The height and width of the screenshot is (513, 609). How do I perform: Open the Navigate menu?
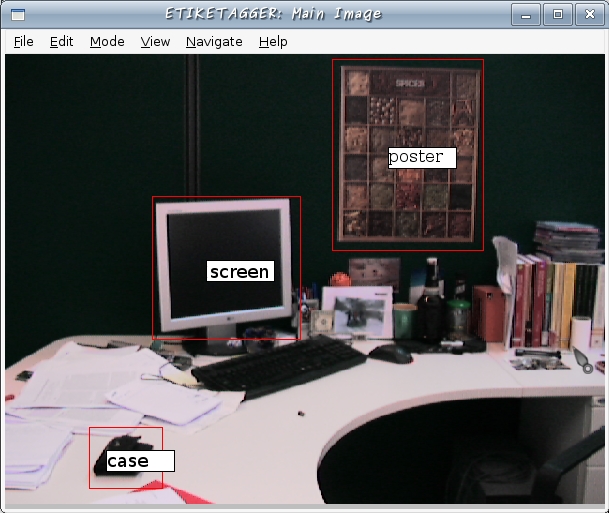pos(214,42)
